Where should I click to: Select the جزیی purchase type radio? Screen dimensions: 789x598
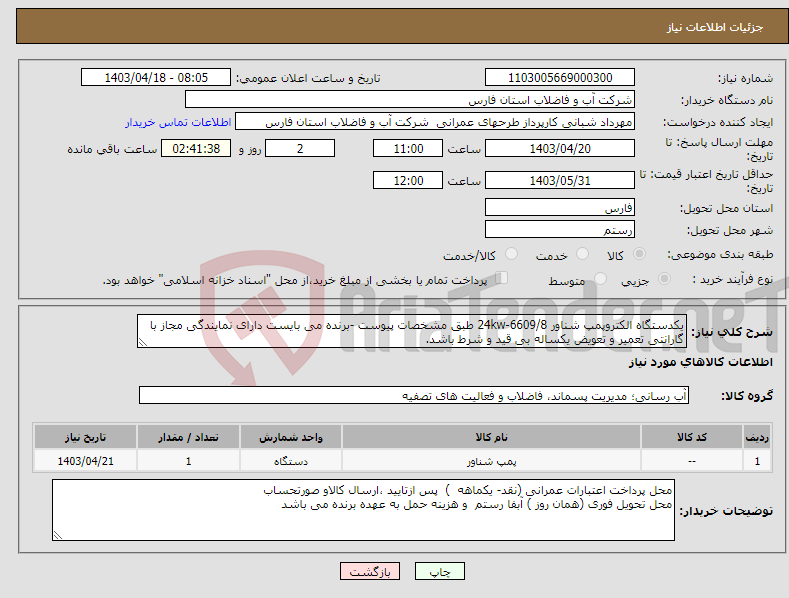point(664,279)
